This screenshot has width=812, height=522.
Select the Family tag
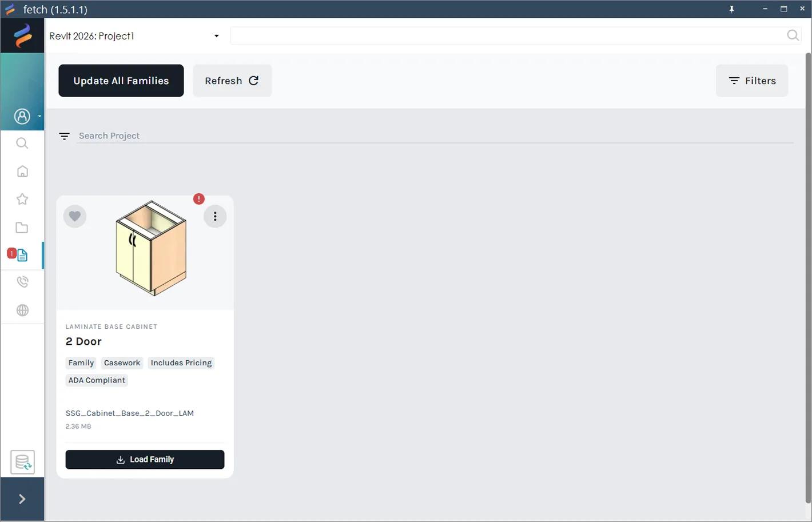click(x=81, y=363)
